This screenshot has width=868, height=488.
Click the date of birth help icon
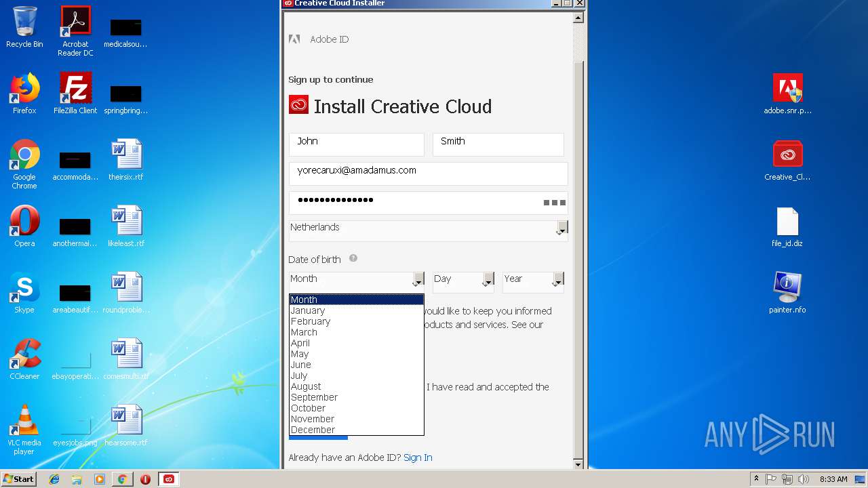click(x=353, y=258)
